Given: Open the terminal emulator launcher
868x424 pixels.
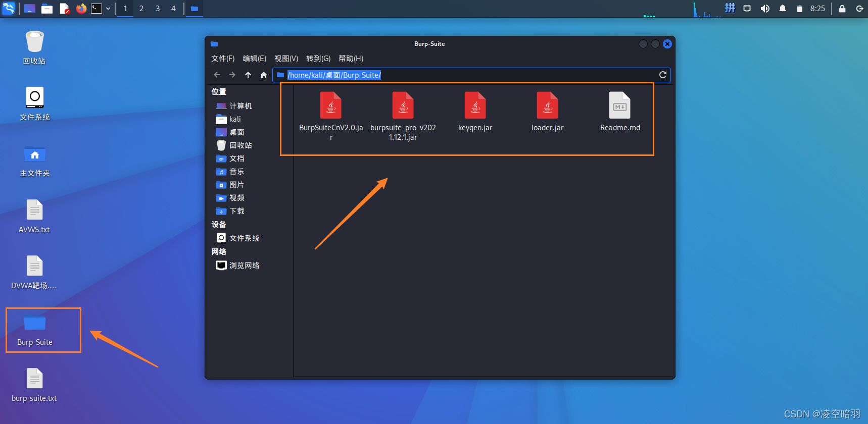Looking at the screenshot, I should click(x=97, y=9).
